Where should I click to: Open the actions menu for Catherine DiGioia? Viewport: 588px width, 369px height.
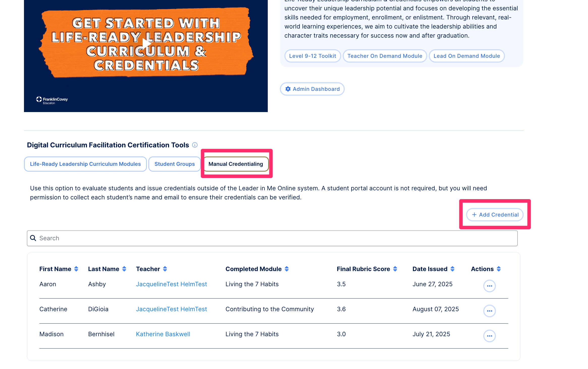489,311
